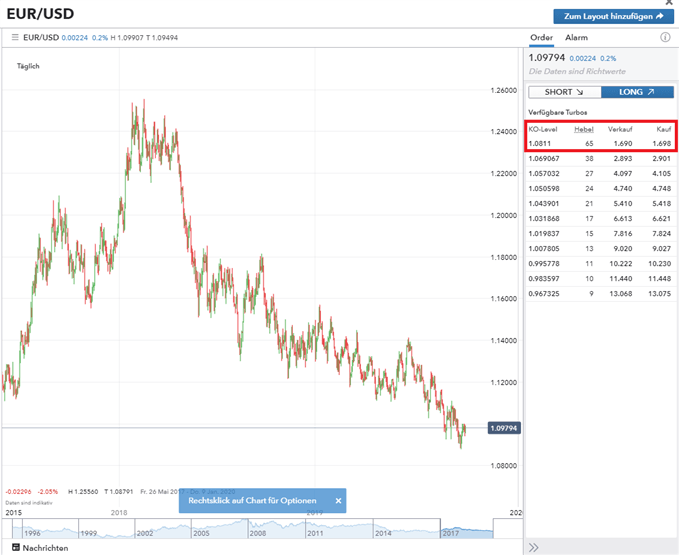Image resolution: width=679 pixels, height=555 pixels.
Task: Click the EUR/USD chart symbol label
Action: tap(41, 37)
